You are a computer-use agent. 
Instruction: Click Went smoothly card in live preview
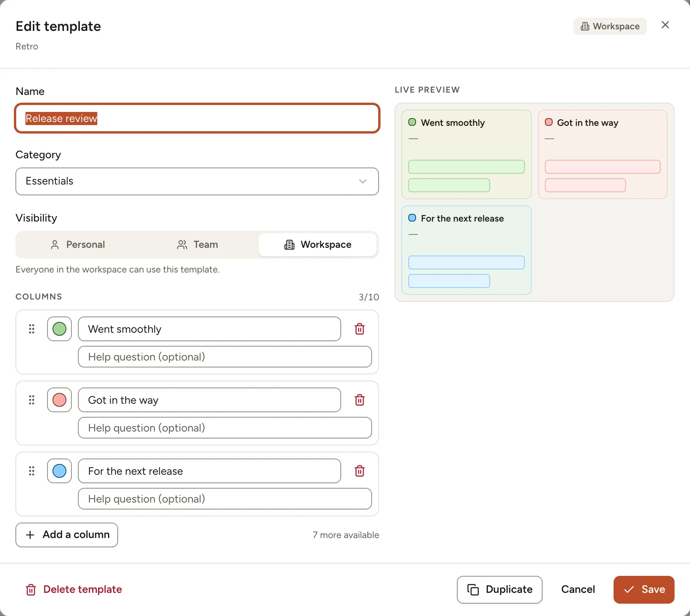click(467, 154)
